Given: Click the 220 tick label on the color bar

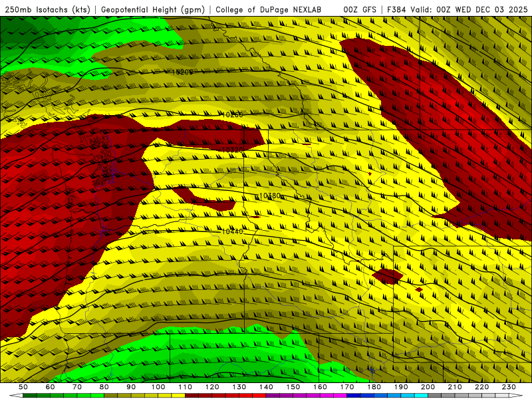Looking at the screenshot, I should point(482,387).
